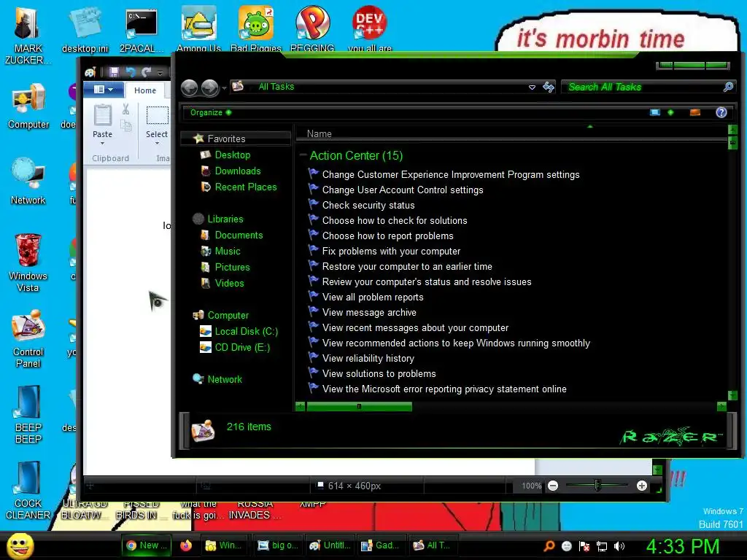
Task: Open the Videos library
Action: [x=229, y=283]
